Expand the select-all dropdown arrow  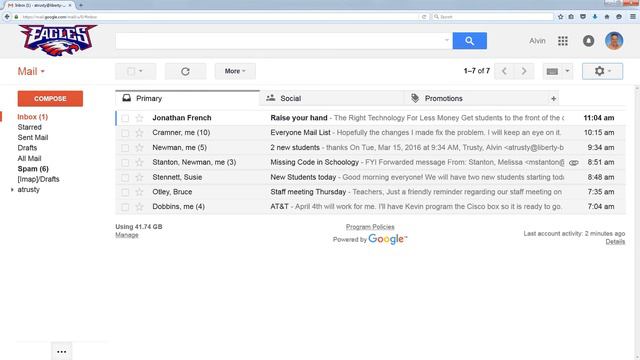point(141,71)
